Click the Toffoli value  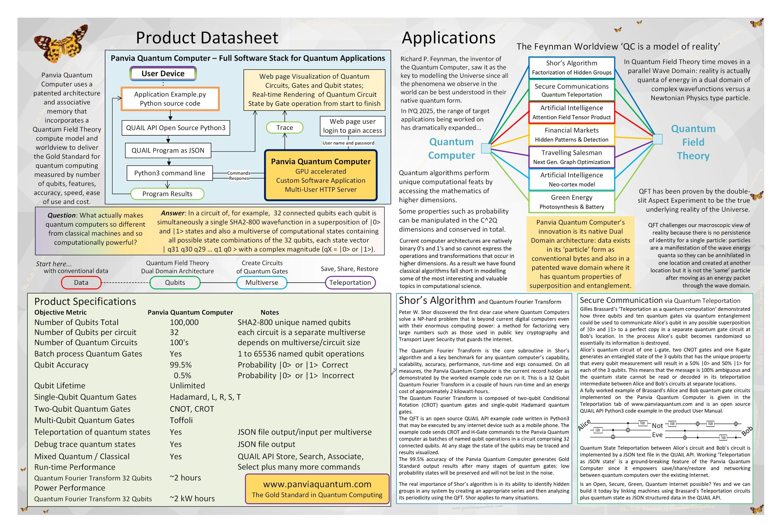(x=181, y=420)
